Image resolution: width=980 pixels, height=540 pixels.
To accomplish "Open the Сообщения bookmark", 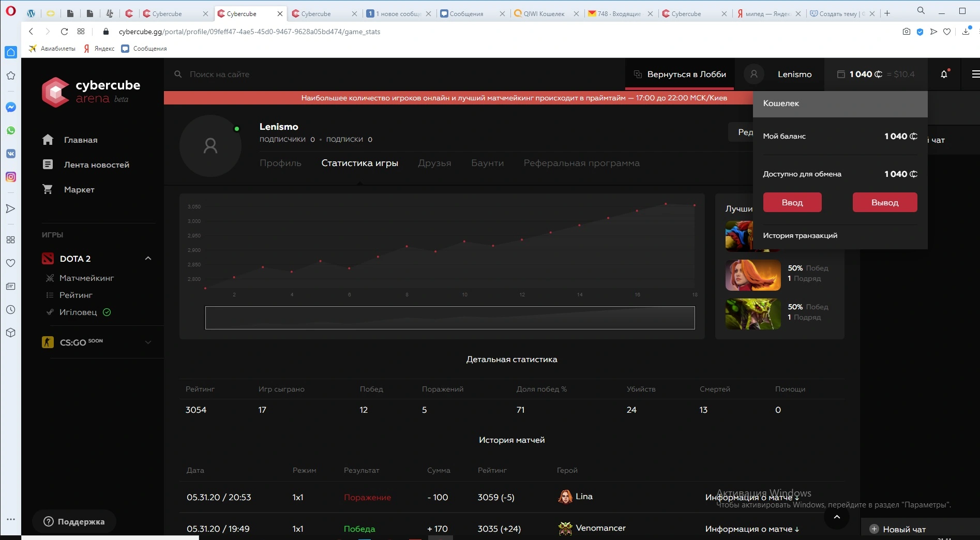I will click(144, 49).
